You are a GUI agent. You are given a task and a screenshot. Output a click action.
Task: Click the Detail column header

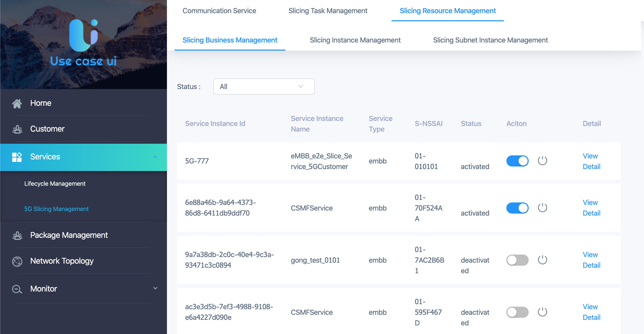pyautogui.click(x=592, y=123)
